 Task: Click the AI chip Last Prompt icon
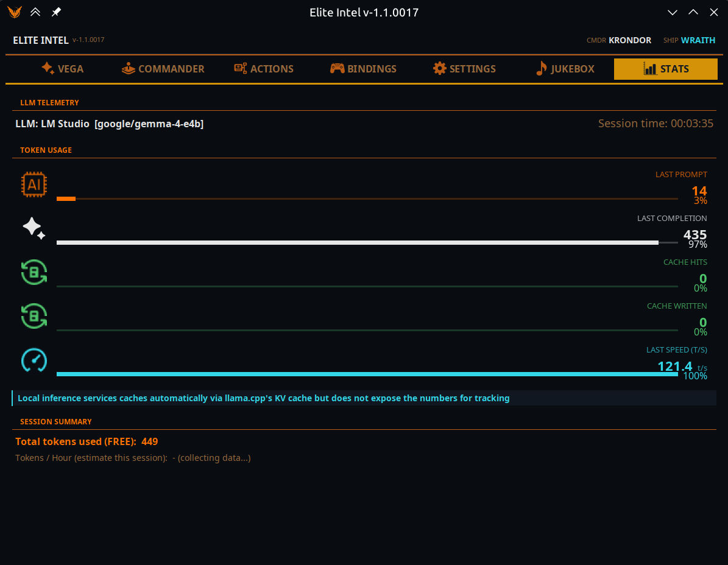point(34,184)
